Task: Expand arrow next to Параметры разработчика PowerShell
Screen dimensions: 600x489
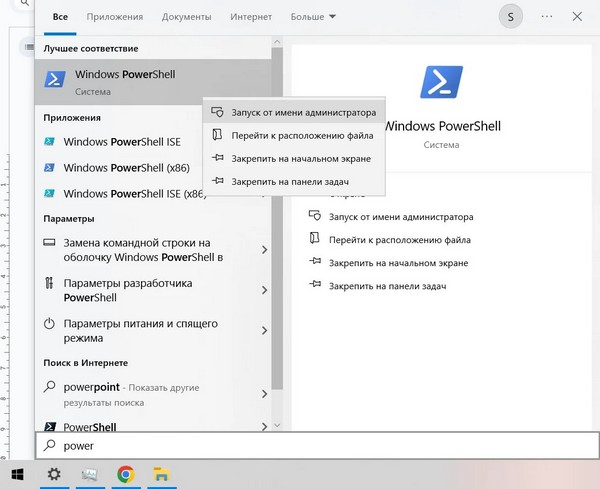Action: pyautogui.click(x=264, y=290)
